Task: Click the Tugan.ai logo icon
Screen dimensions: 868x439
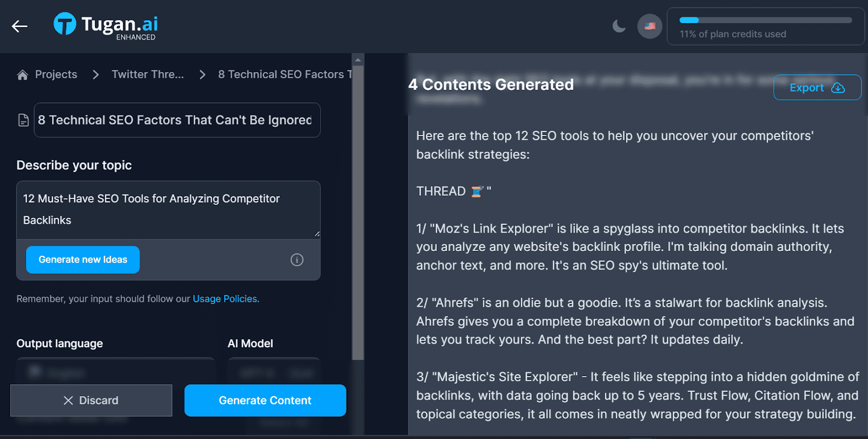Action: pos(65,24)
